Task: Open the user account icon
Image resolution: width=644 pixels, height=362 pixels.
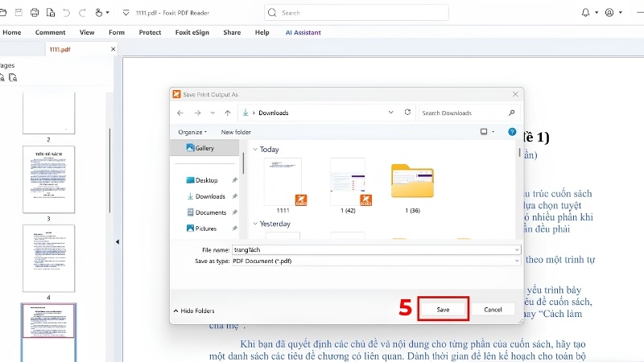Action: point(609,13)
